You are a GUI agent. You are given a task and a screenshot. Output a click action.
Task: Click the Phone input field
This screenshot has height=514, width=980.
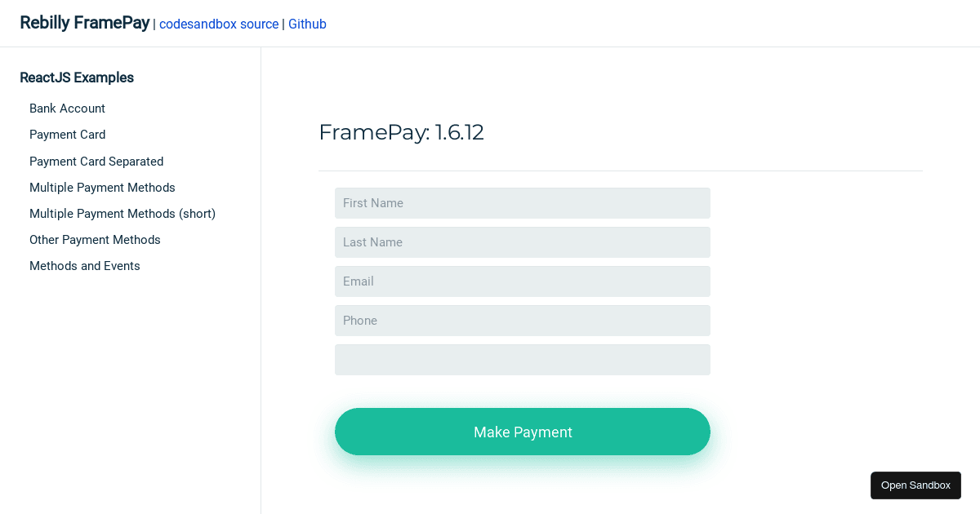point(523,321)
